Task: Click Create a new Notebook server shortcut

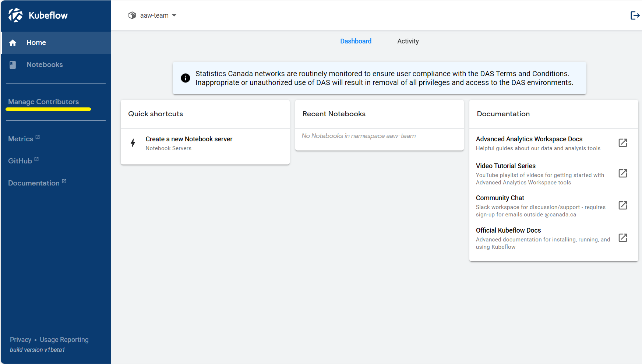Action: tap(205, 143)
